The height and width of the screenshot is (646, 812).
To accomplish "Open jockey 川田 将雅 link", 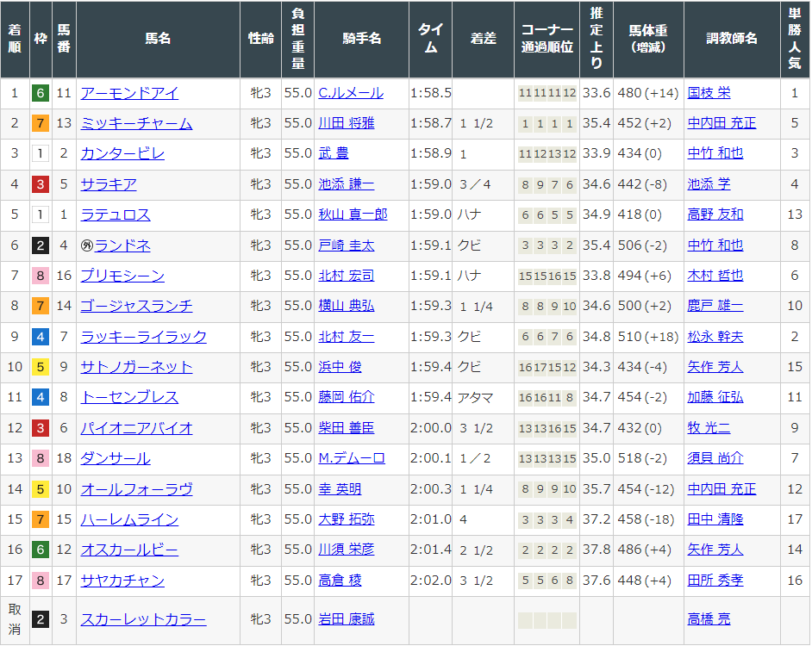I will (346, 124).
